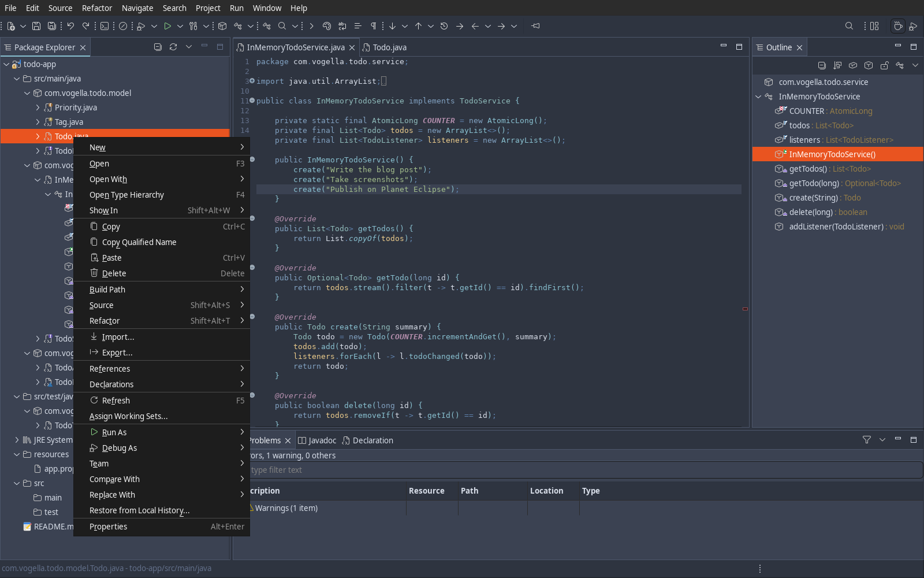Click the Search magnifier in the main toolbar
This screenshot has height=578, width=924.
point(282,26)
